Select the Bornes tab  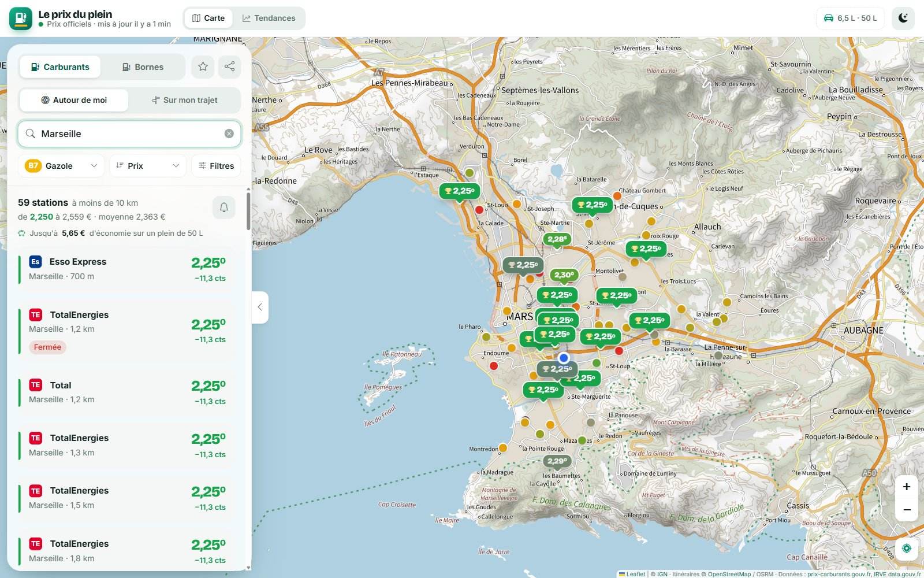pos(143,67)
